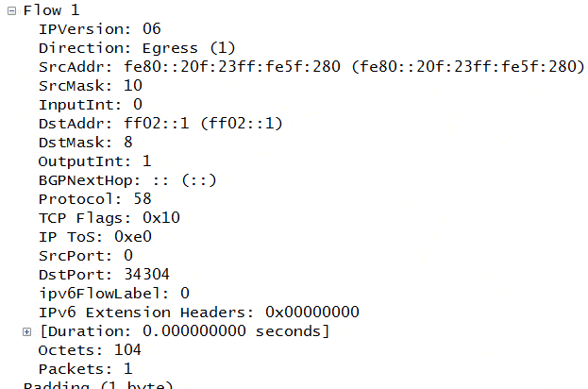
Task: Select the Protocol: 58 field
Action: 95,199
